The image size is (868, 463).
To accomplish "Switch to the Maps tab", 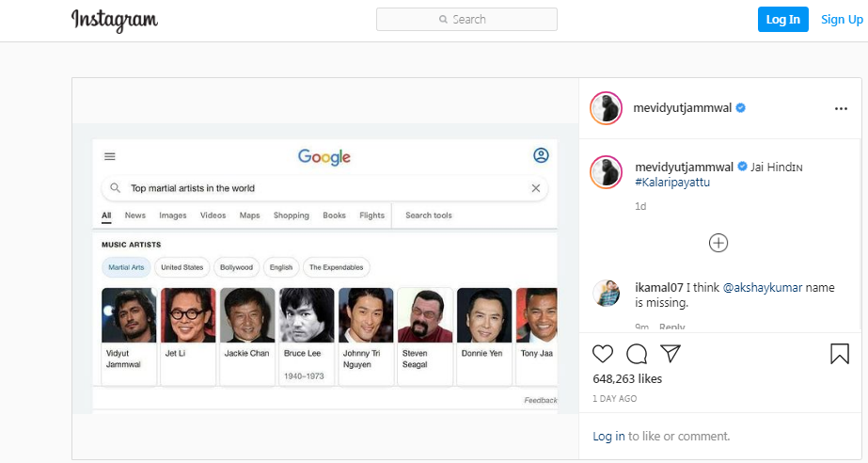I will pyautogui.click(x=249, y=216).
